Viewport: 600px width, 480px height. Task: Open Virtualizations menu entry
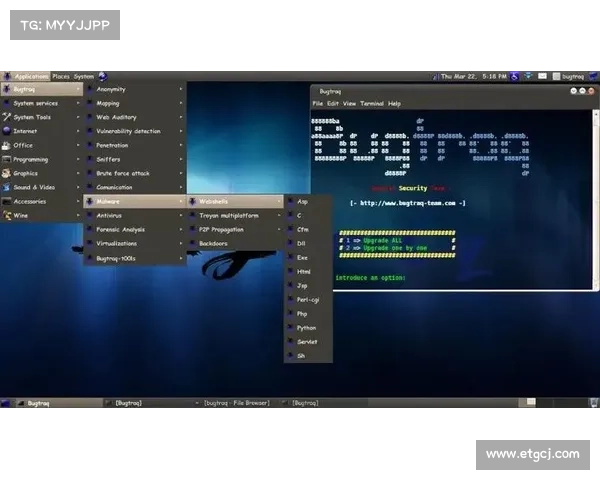pos(135,243)
